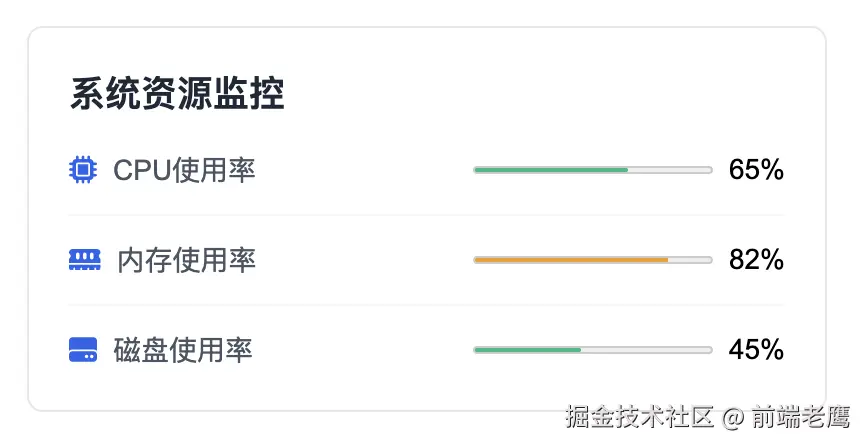866x446 pixels.
Task: Click the green filled part of disk bar
Action: tap(527, 350)
